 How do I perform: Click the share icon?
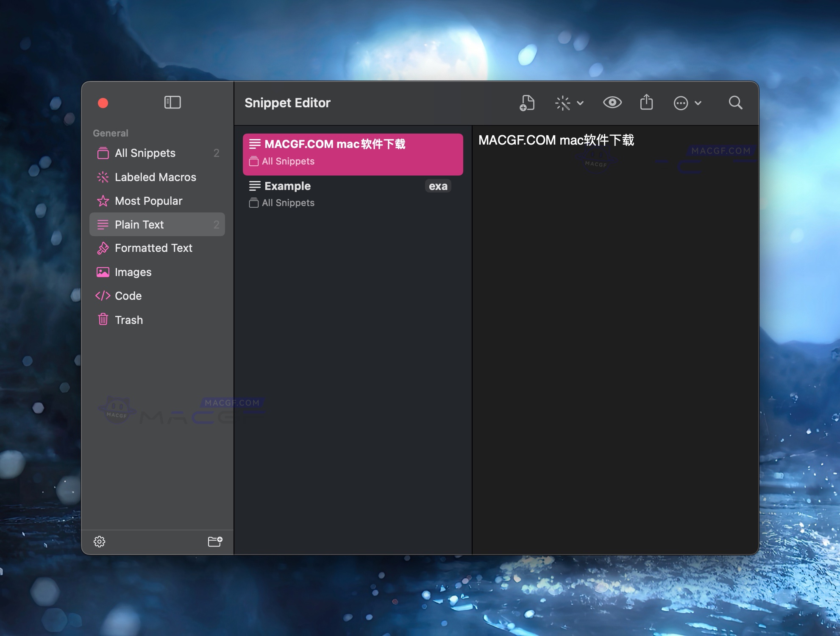pos(646,103)
